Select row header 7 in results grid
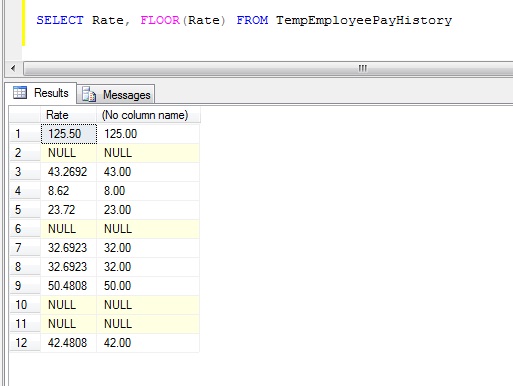 [x=25, y=248]
